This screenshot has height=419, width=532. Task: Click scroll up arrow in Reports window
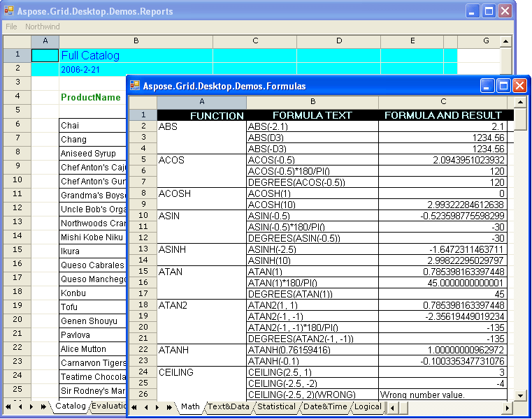coord(505,41)
